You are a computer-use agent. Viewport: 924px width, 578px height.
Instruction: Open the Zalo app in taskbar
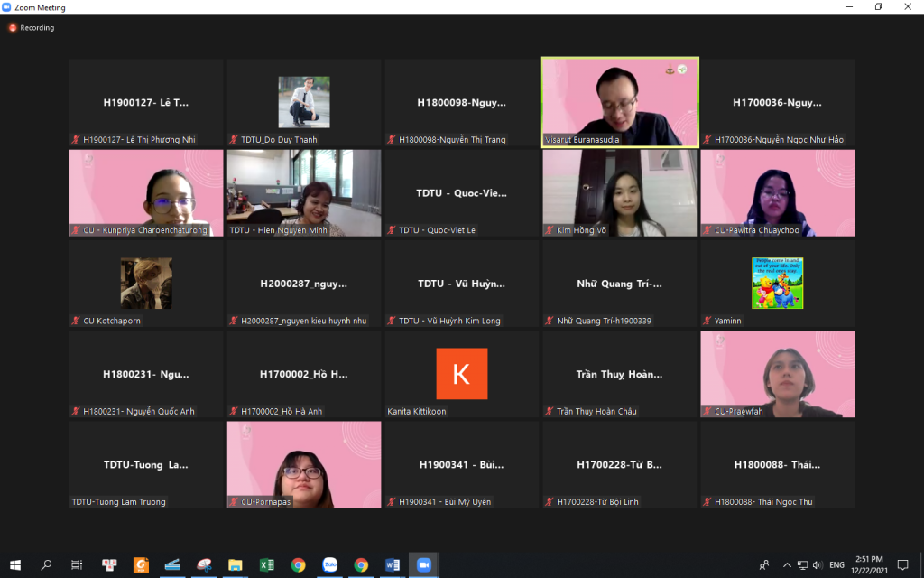(x=329, y=565)
